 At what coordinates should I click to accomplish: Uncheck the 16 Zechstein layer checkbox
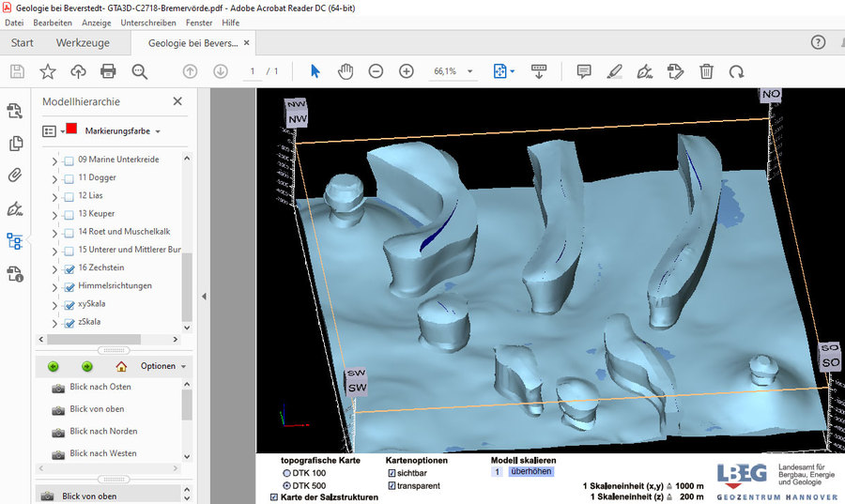69,268
